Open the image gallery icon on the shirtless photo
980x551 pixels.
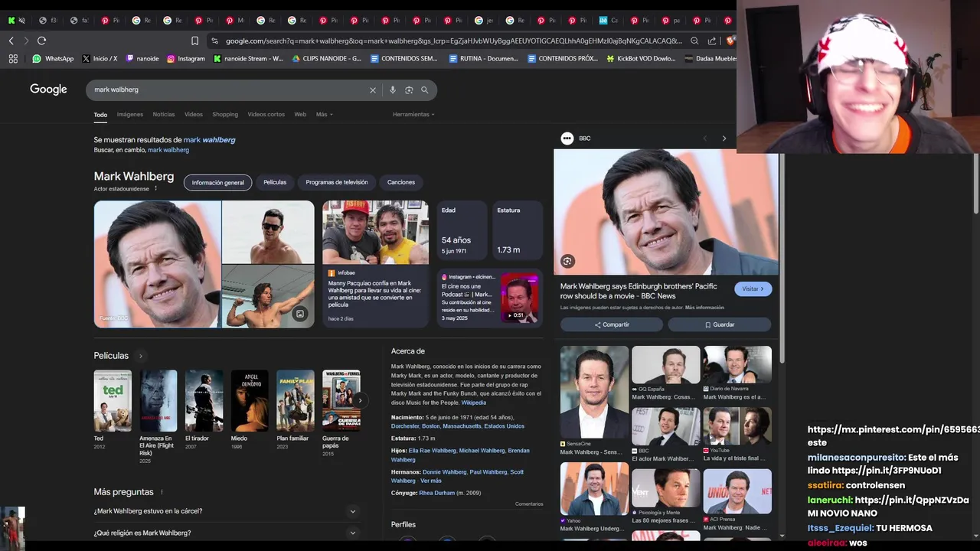(x=300, y=314)
